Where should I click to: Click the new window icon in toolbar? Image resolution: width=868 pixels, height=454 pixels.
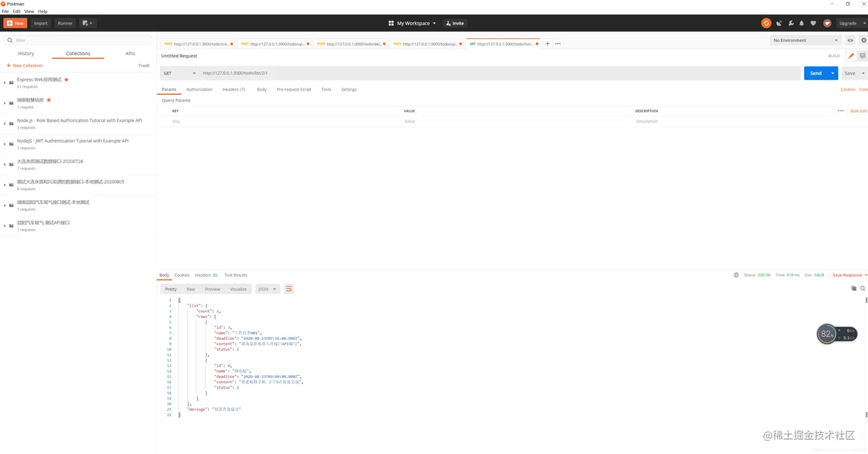tap(88, 23)
